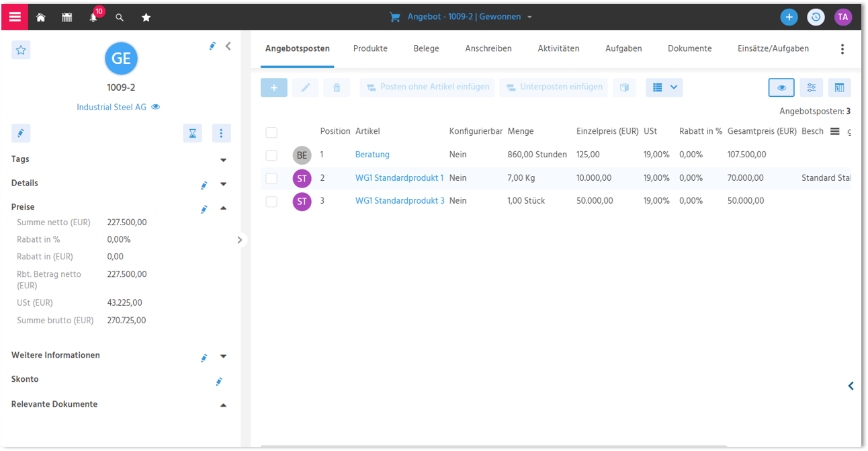Image resolution: width=868 pixels, height=451 pixels.
Task: Toggle the eye view button in toolbar
Action: coord(781,87)
